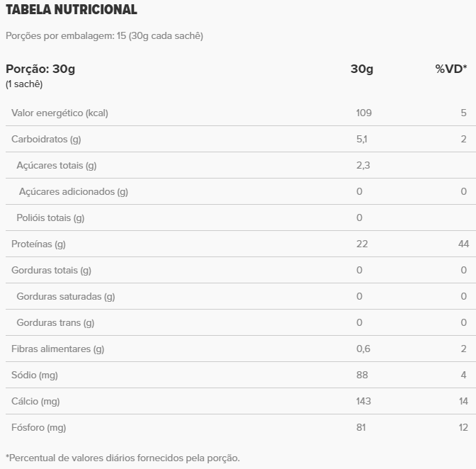The image size is (476, 469).
Task: Click the 'Açúcares totais (g)' row label
Action: (56, 165)
